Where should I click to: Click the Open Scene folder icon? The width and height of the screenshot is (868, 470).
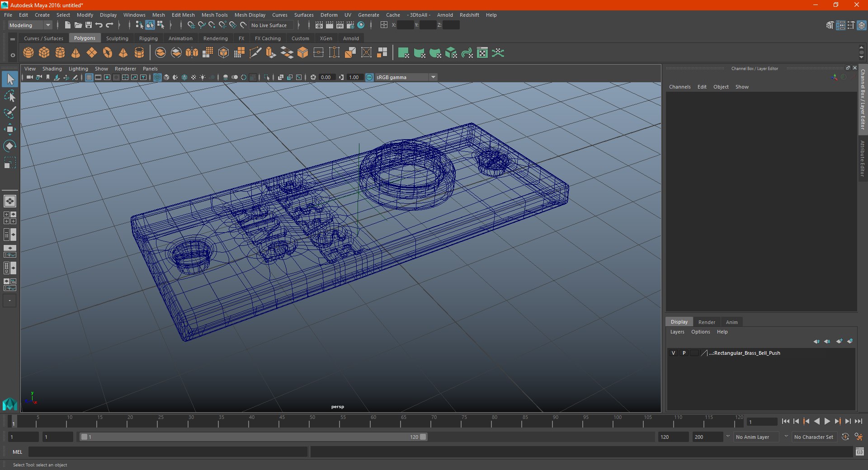78,25
